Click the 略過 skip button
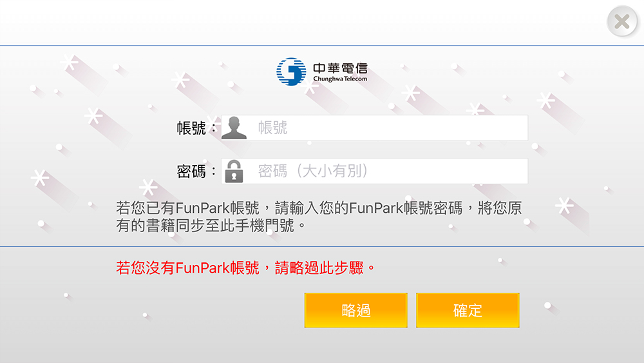Screen dimensions: 644x363 pos(355,310)
